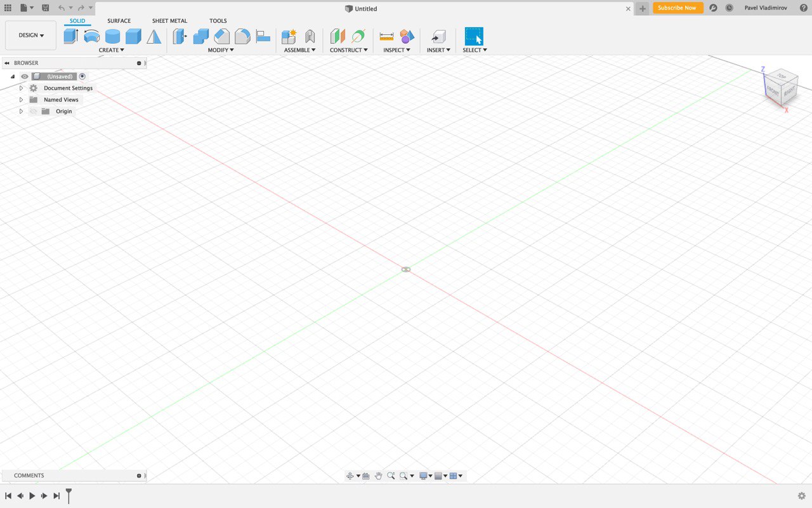Click the New Component icon
Image resolution: width=812 pixels, height=508 pixels.
pos(289,36)
